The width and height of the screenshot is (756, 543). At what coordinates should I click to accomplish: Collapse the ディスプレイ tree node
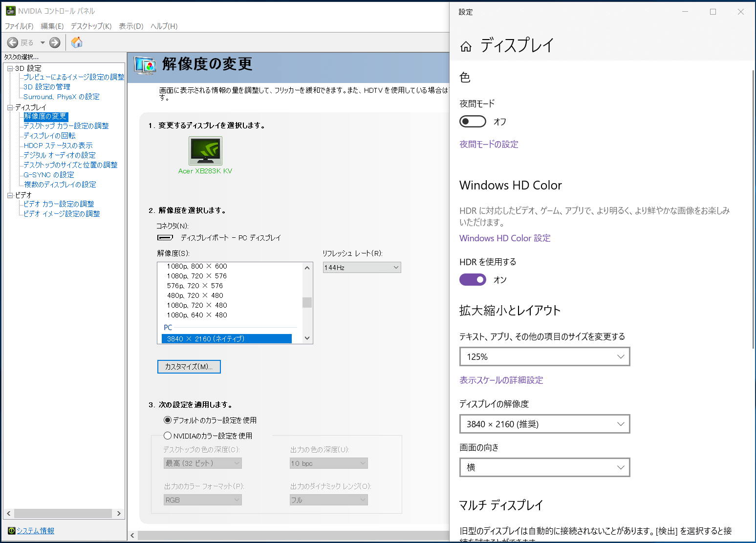pyautogui.click(x=10, y=107)
